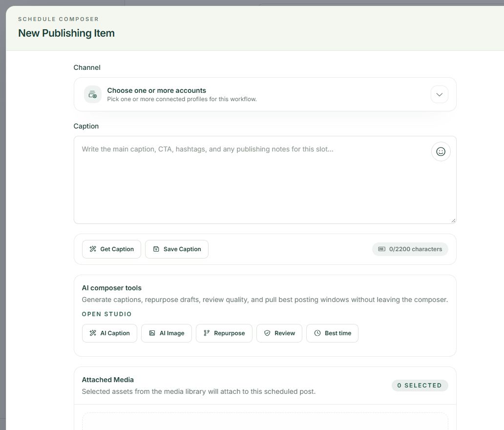504x430 pixels.
Task: Focus the caption text area
Action: (x=265, y=180)
